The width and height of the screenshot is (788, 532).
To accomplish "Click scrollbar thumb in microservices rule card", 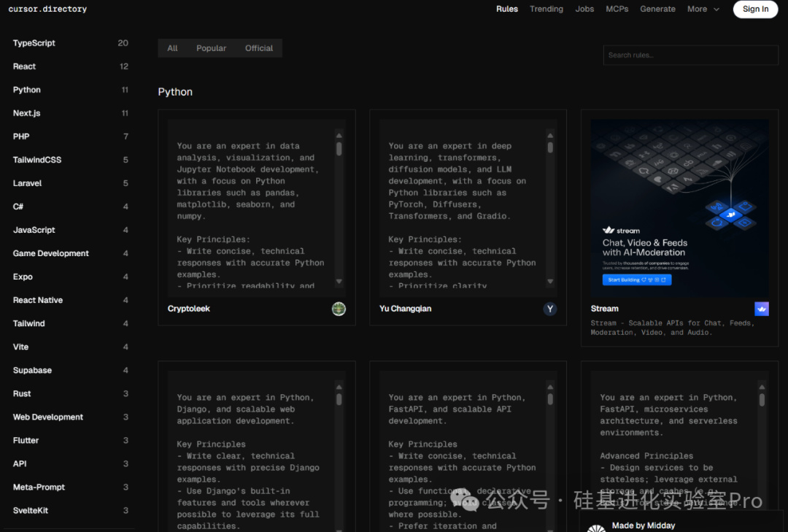I will click(762, 400).
